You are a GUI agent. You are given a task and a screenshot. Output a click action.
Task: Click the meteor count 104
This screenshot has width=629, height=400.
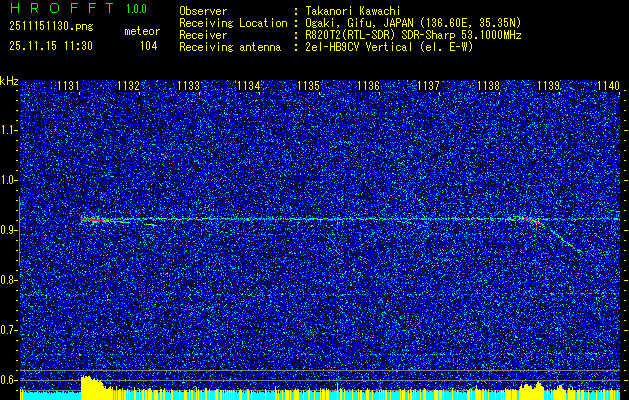[x=148, y=46]
